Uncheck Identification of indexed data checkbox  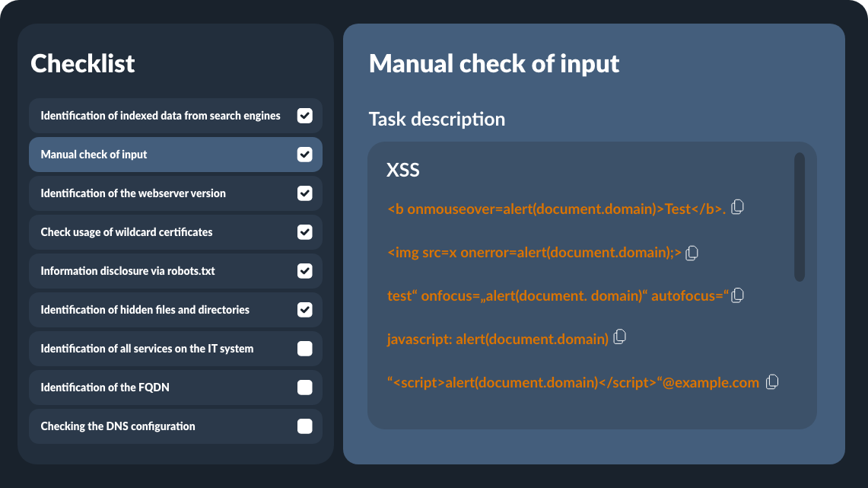point(304,116)
